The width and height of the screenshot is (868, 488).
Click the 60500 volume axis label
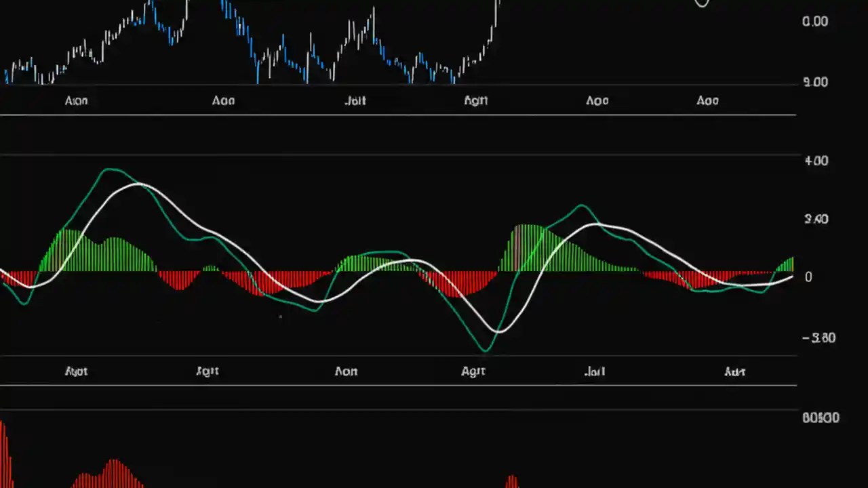[x=820, y=418]
